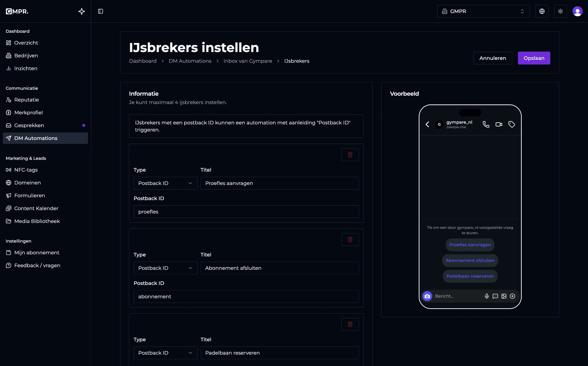
Task: Click the tag label icon in preview
Action: [x=512, y=124]
